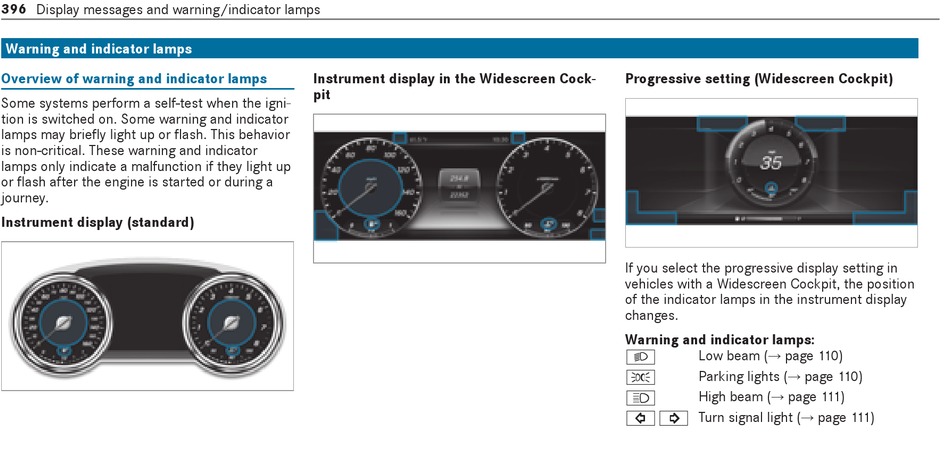This screenshot has height=456, width=950.
Task: Open the High beam page 111 reference
Action: pos(806,397)
